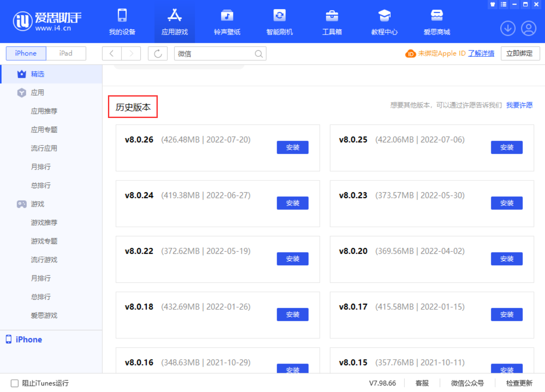Click the skin (shirt) icon in title bar
The image size is (545, 392).
pos(493,4)
